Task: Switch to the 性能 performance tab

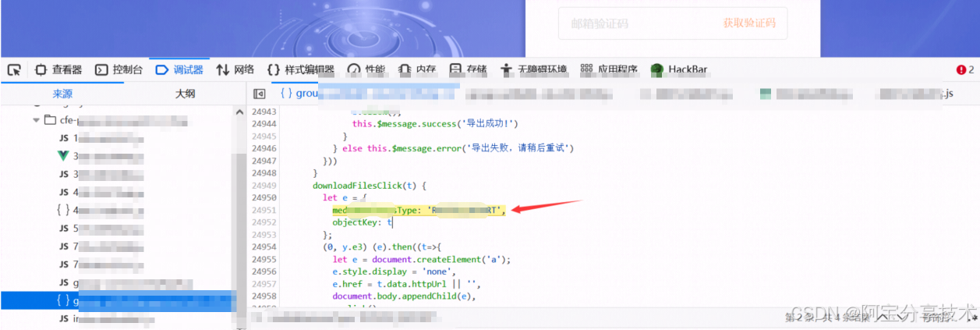Action: click(x=366, y=69)
